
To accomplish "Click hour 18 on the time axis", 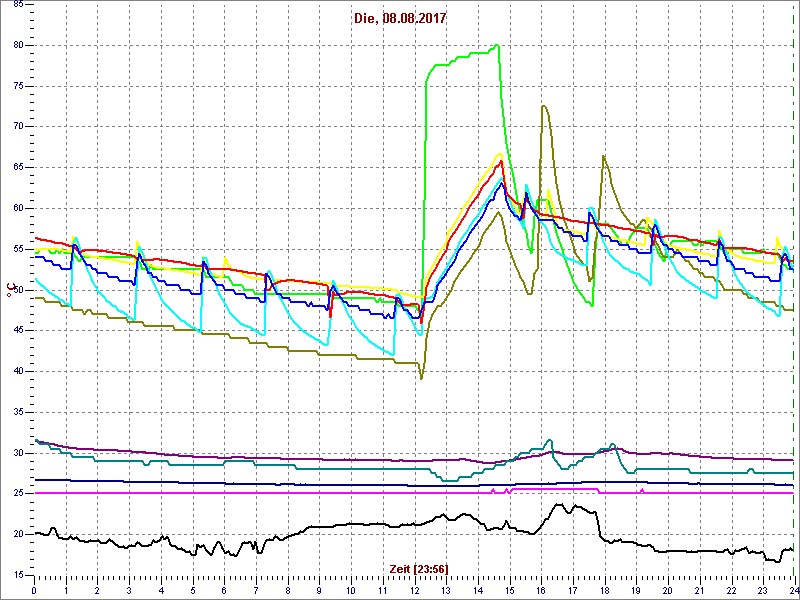I will pos(604,590).
